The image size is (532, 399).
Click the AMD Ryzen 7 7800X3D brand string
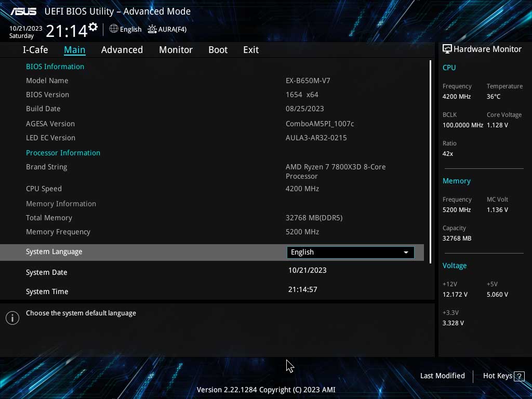(336, 171)
